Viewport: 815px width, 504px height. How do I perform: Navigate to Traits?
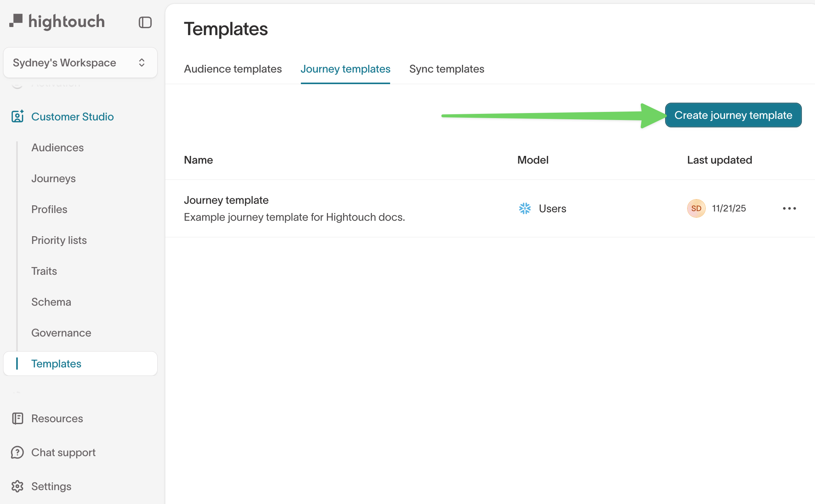[44, 271]
